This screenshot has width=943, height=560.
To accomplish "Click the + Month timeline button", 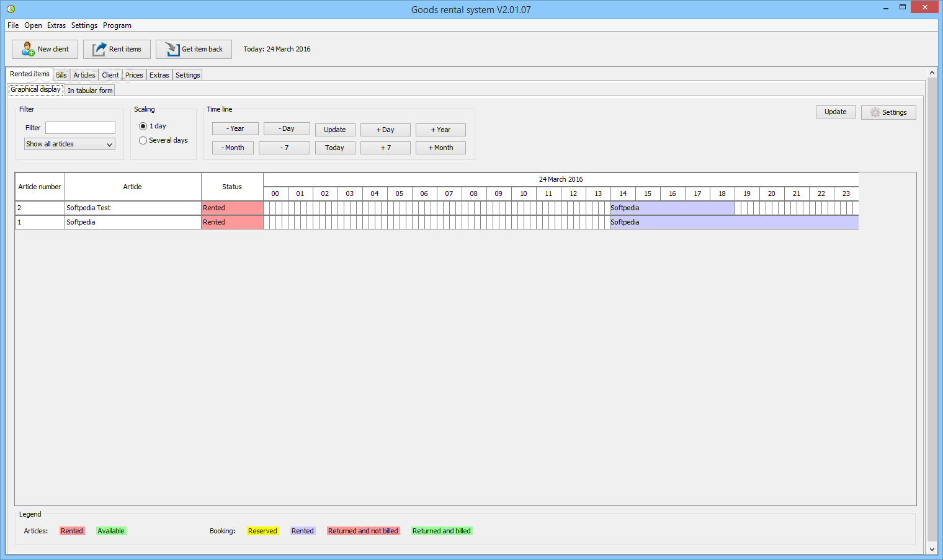I will click(440, 148).
